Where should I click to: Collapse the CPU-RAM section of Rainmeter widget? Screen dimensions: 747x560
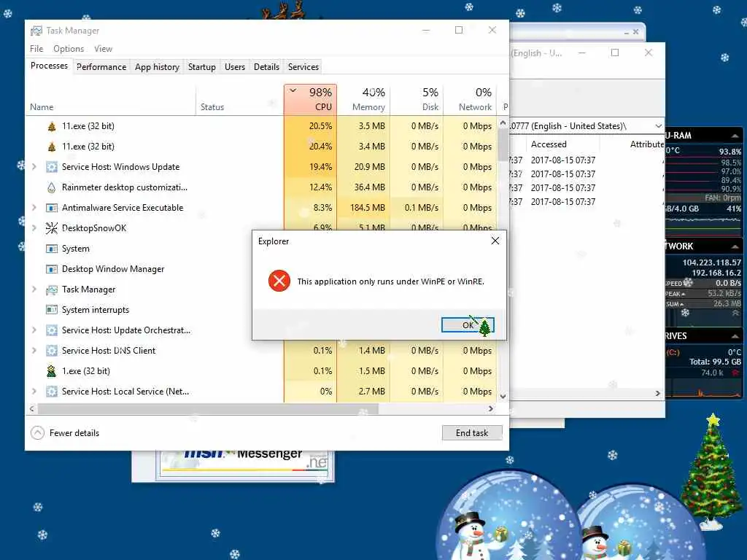pyautogui.click(x=735, y=136)
